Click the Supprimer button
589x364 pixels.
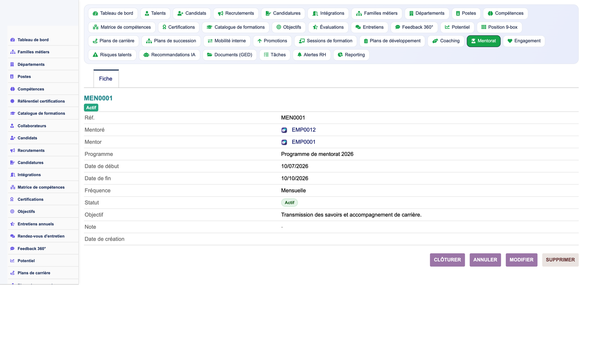560,260
